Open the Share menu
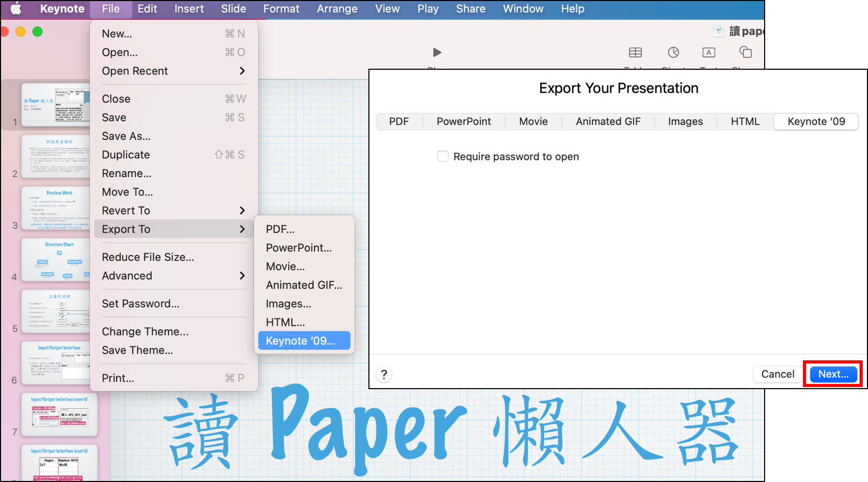Image resolution: width=868 pixels, height=482 pixels. tap(471, 9)
